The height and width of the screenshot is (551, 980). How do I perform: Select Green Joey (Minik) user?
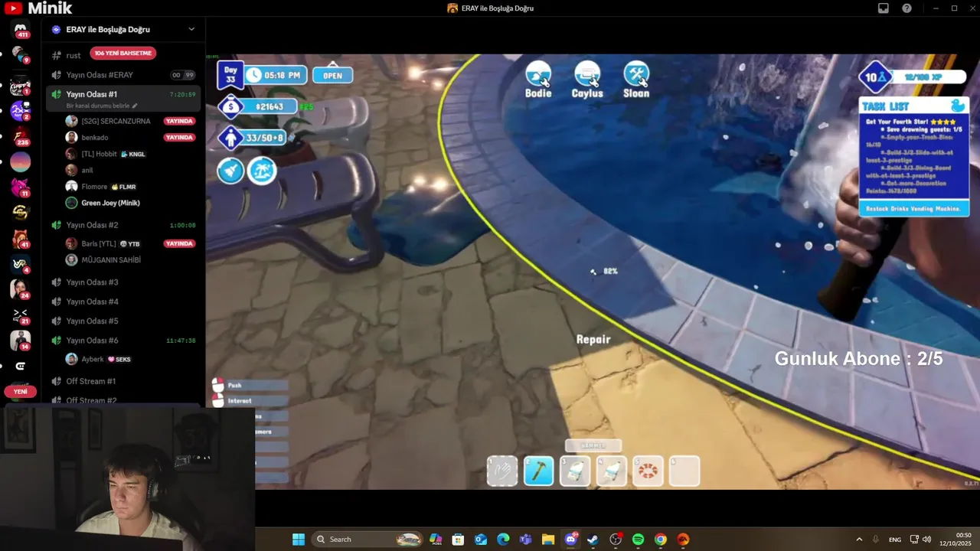tap(110, 203)
